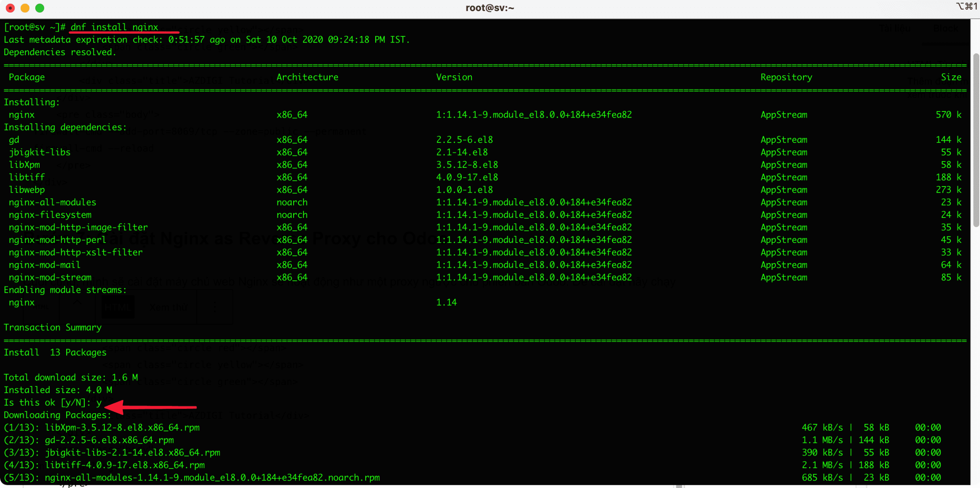The image size is (980, 488).
Task: Click the root@sv:~ window title
Action: click(x=489, y=8)
